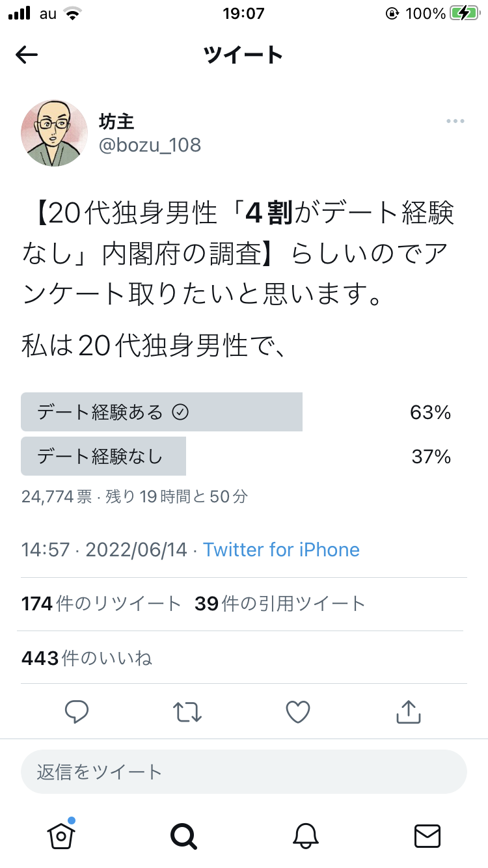Select poll option デート経験なし
This screenshot has height=868, width=488.
point(236,456)
